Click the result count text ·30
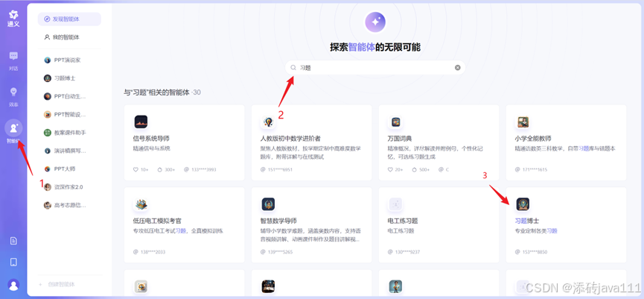 coord(196,92)
